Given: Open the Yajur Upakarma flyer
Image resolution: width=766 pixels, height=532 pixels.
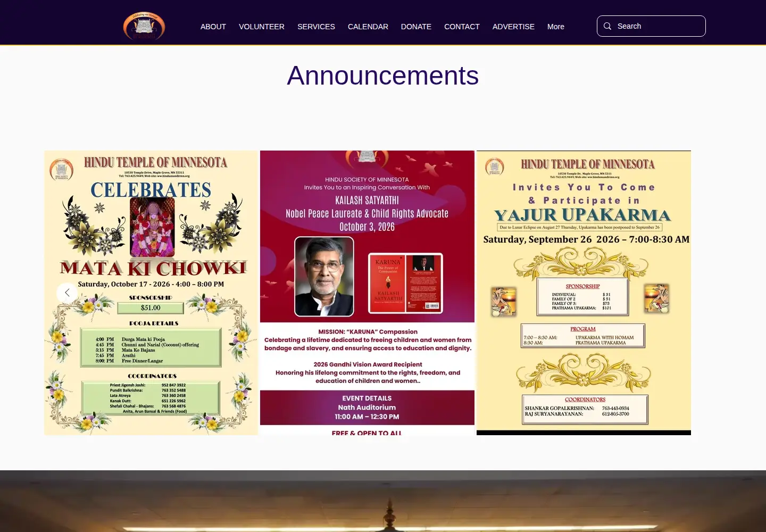Looking at the screenshot, I should (584, 293).
